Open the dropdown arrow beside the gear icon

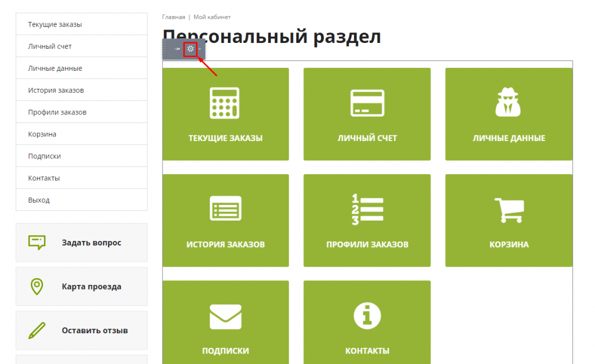tap(200, 49)
